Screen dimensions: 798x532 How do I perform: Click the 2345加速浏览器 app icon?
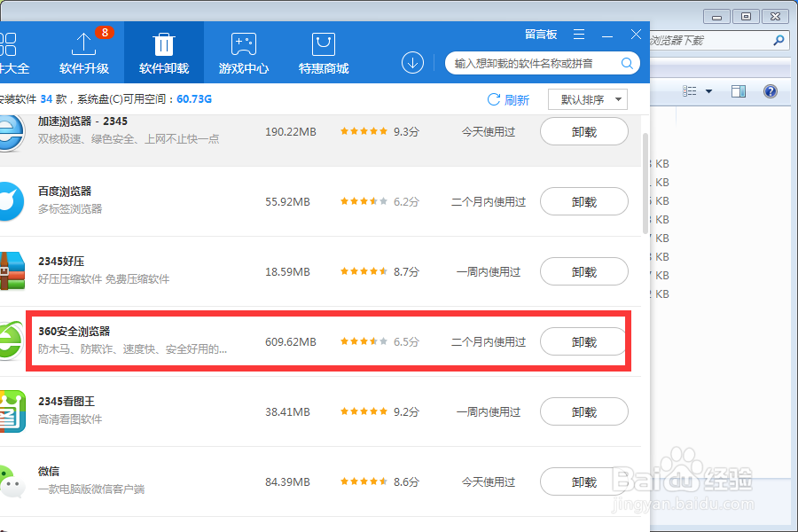pyautogui.click(x=12, y=133)
